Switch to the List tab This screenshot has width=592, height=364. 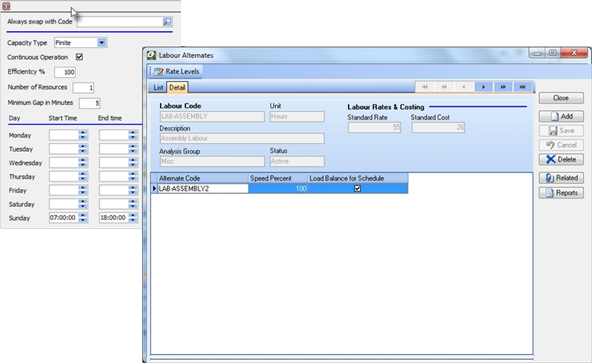click(x=158, y=88)
